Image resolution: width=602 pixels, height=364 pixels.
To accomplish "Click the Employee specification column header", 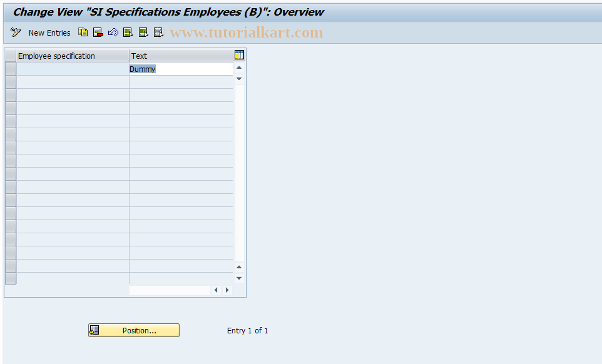I will click(x=73, y=56).
